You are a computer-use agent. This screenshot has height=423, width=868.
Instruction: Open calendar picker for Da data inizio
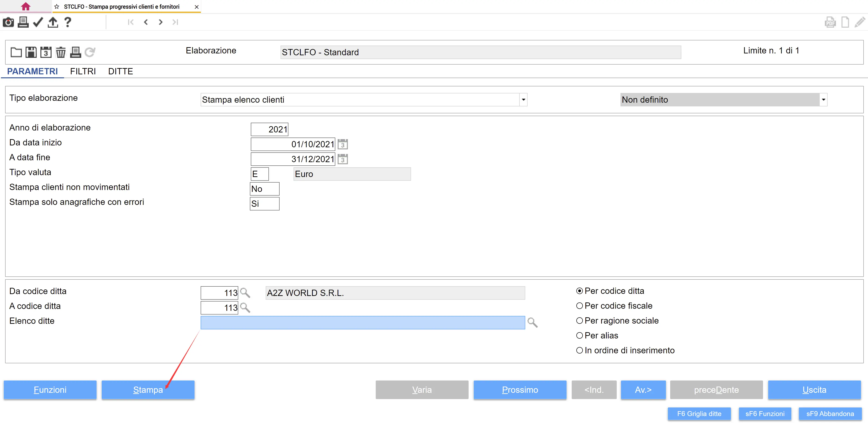[x=343, y=144]
